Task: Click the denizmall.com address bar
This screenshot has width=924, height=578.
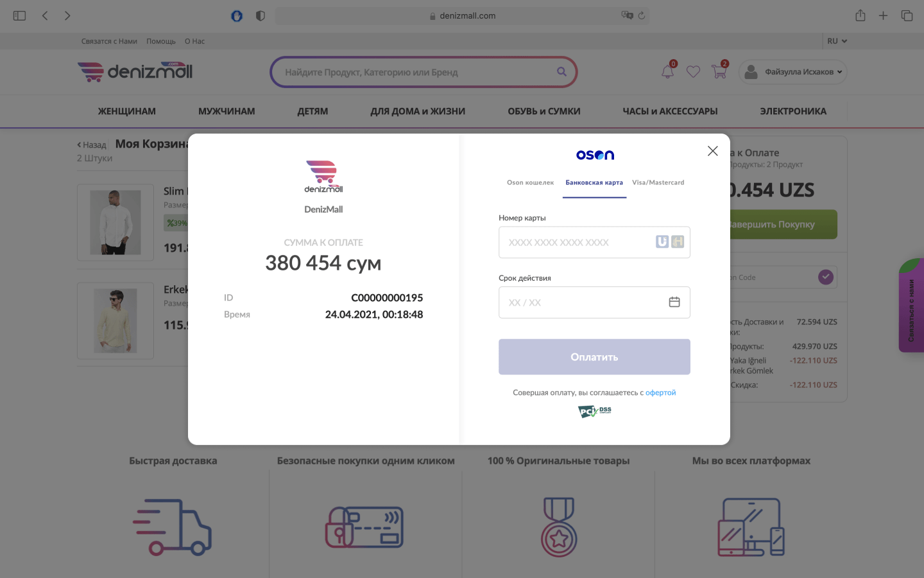Action: (462, 15)
